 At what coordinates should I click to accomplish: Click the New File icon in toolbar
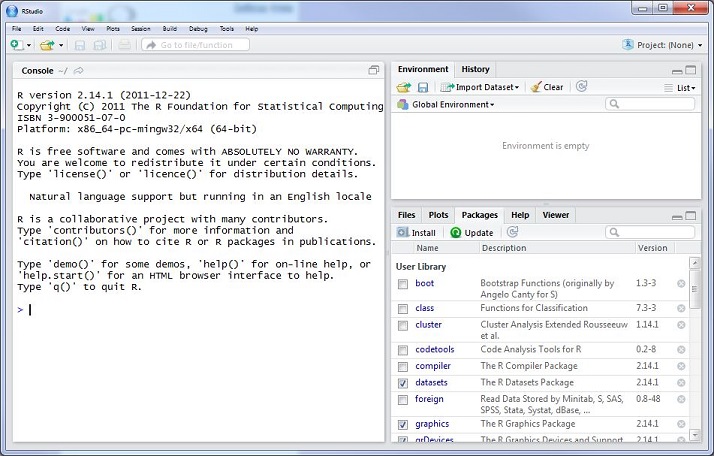click(17, 45)
